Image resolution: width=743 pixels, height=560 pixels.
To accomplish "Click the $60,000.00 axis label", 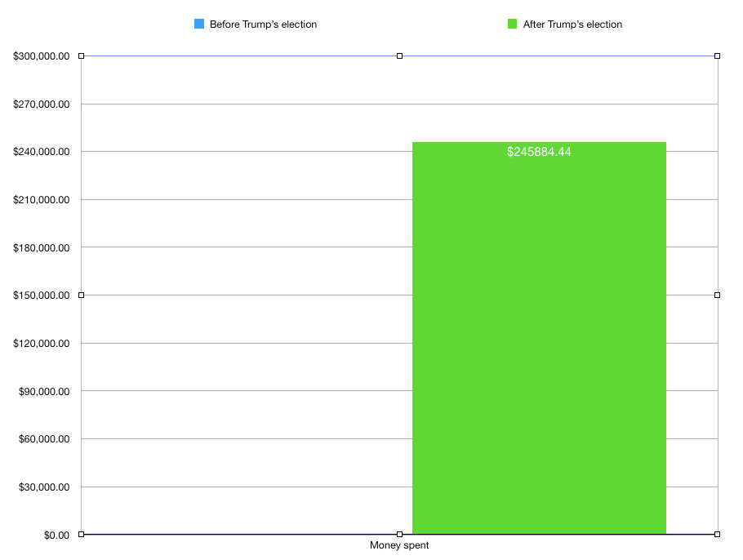I will 44,438.
